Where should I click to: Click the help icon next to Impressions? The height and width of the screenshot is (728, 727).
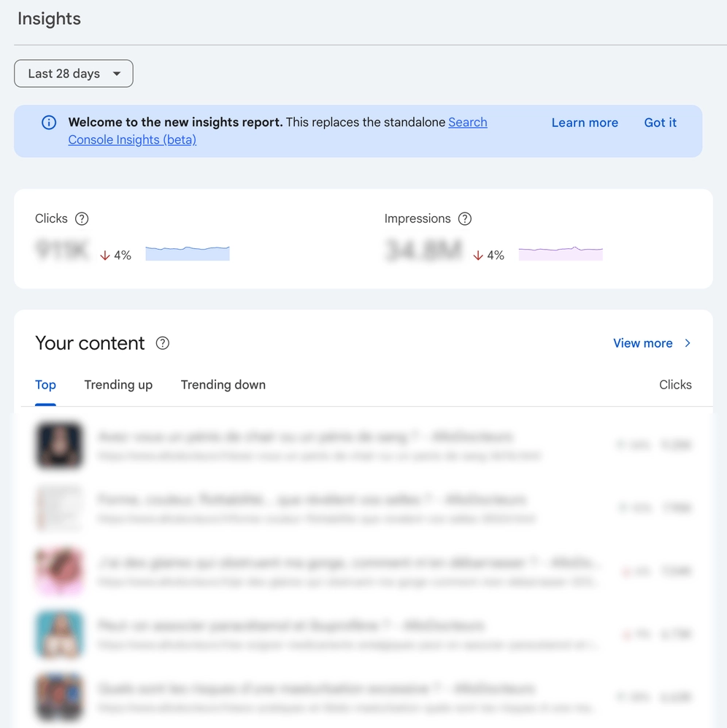(x=465, y=218)
